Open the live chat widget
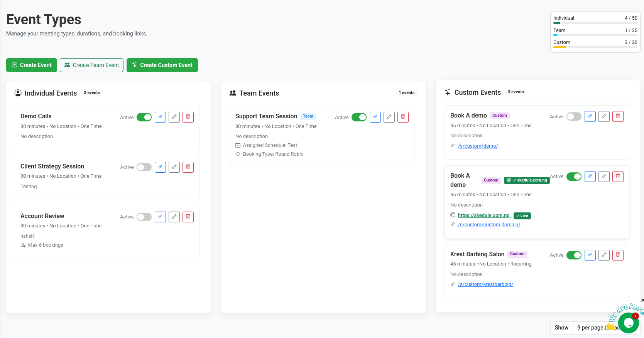The width and height of the screenshot is (644, 338). point(628,323)
